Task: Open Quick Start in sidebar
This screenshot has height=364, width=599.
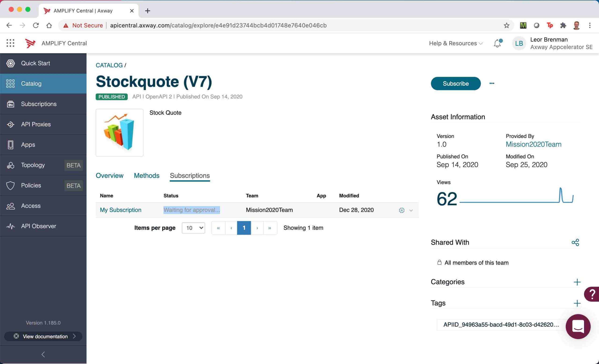Action: point(43,63)
